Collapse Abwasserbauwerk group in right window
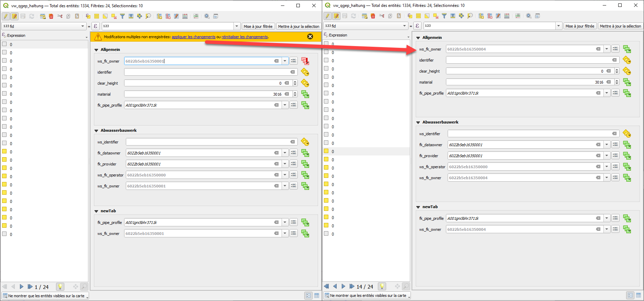The height and width of the screenshot is (301, 644). 418,122
